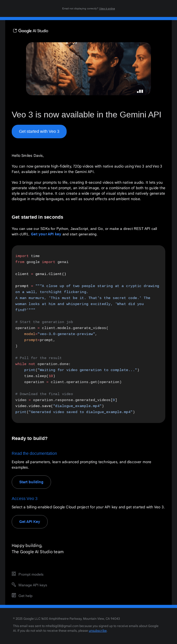Open the Read the documentation link

[x=34, y=453]
